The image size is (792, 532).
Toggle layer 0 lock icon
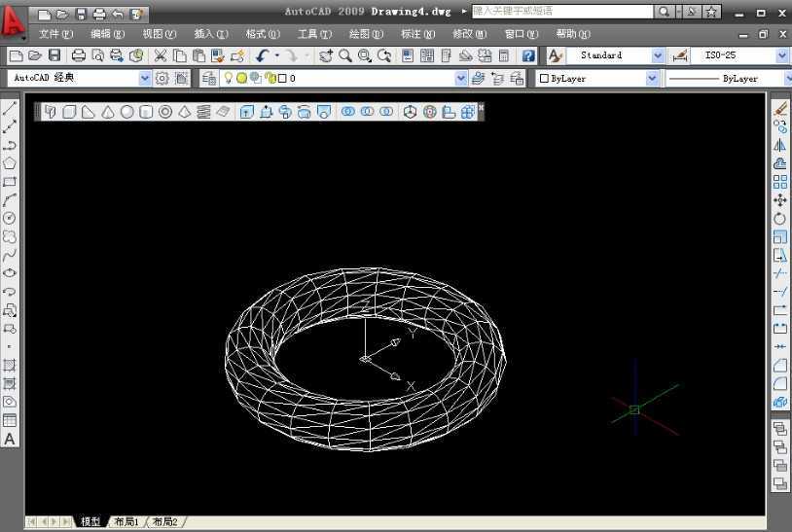coord(271,78)
